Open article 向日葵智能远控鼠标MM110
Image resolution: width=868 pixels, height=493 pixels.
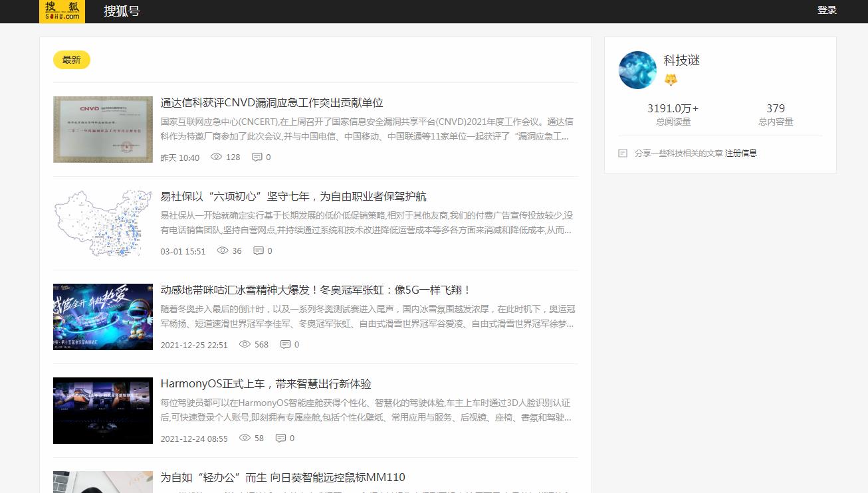283,478
